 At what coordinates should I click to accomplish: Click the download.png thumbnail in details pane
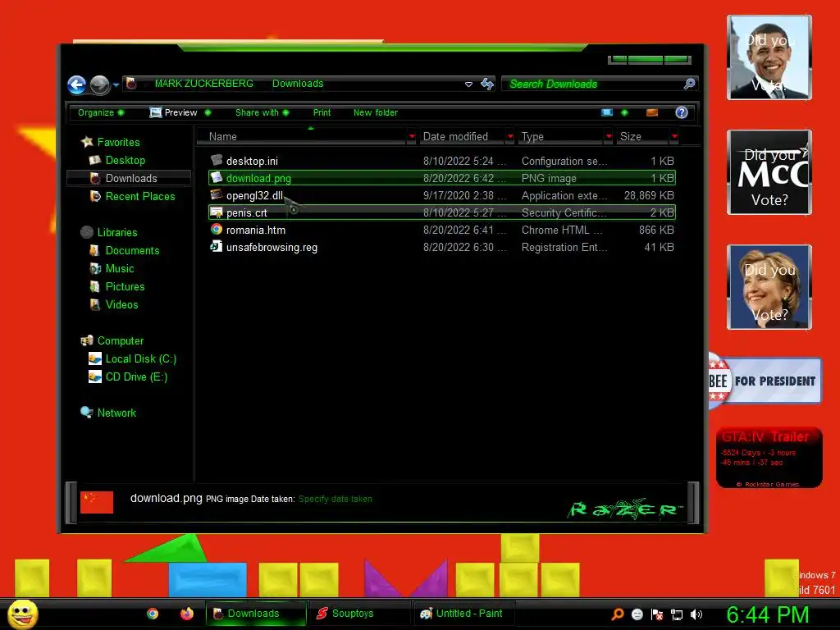(97, 502)
